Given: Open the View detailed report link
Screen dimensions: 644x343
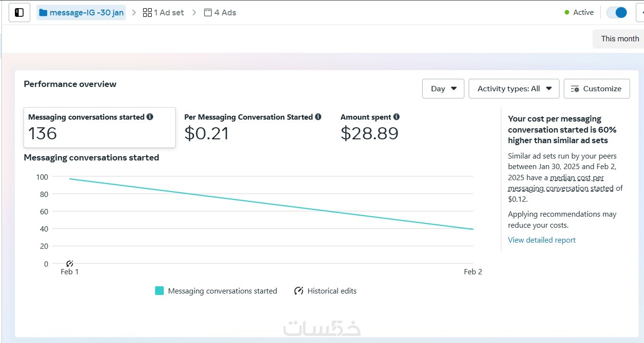Looking at the screenshot, I should 541,240.
